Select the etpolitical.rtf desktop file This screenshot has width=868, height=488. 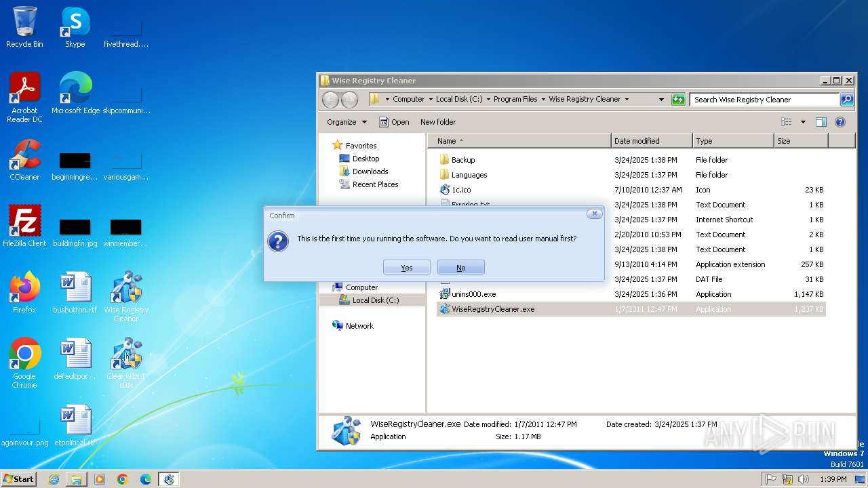(x=75, y=425)
